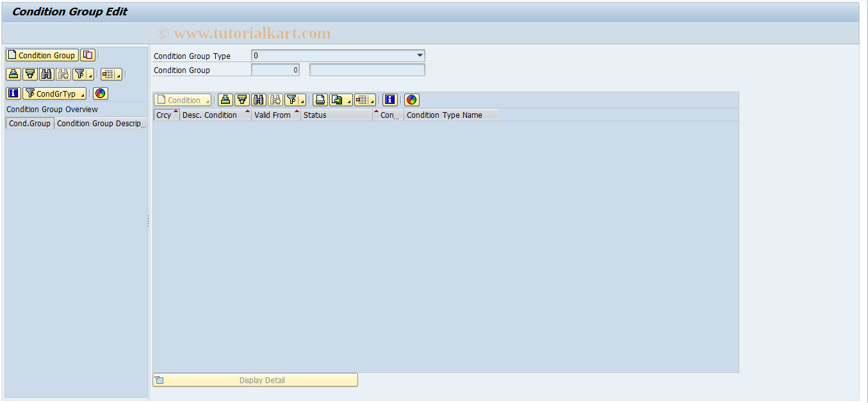Screen dimensions: 868x403
Task: Open filter dropdown arrow in left panel toolbar
Action: 91,74
